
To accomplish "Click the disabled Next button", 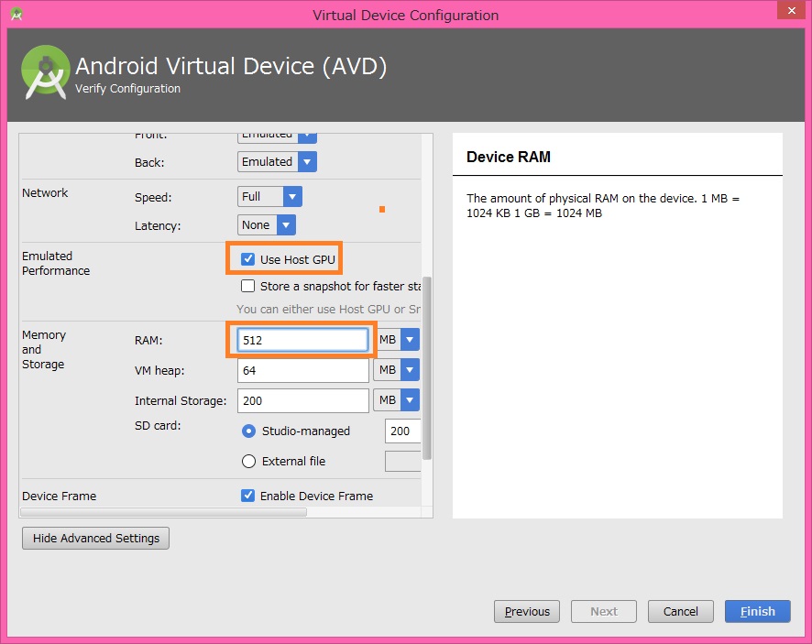I will click(x=604, y=611).
